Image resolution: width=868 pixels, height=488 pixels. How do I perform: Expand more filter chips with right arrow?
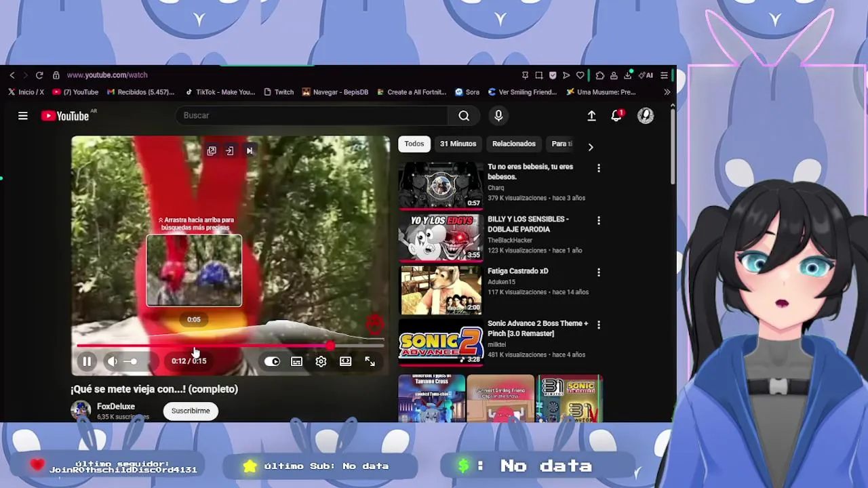click(590, 146)
